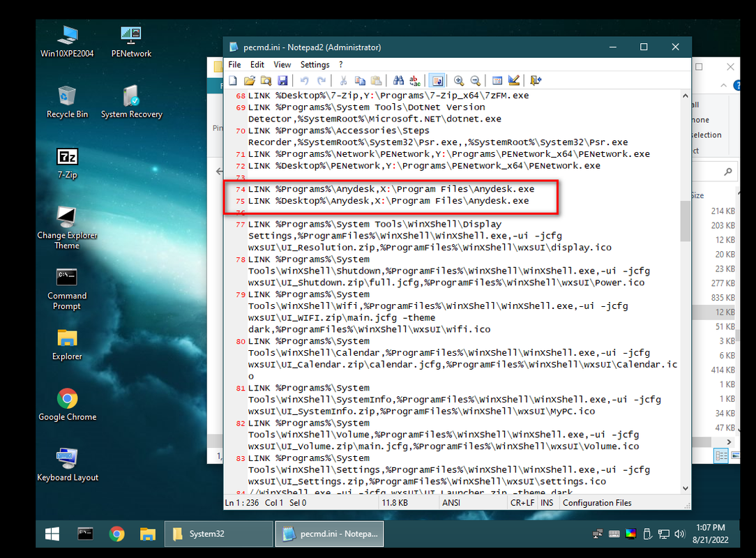The image size is (756, 558).
Task: Click the Cut scissors icon
Action: (343, 80)
